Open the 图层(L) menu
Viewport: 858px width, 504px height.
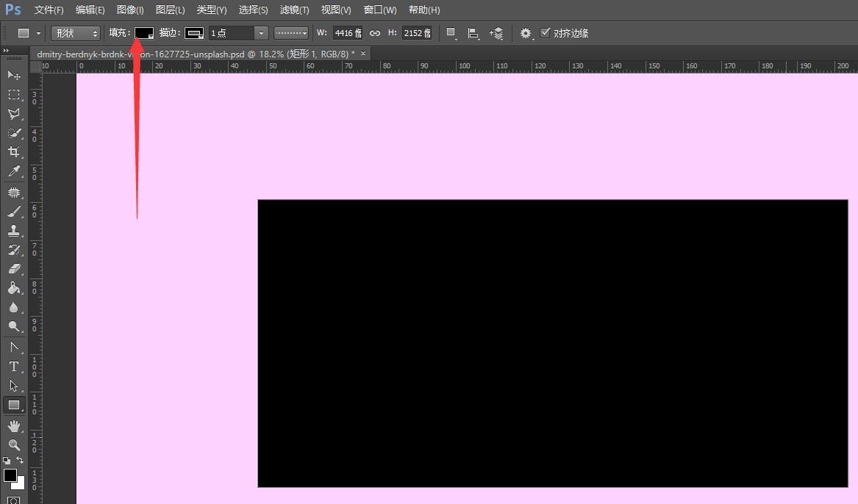[171, 10]
